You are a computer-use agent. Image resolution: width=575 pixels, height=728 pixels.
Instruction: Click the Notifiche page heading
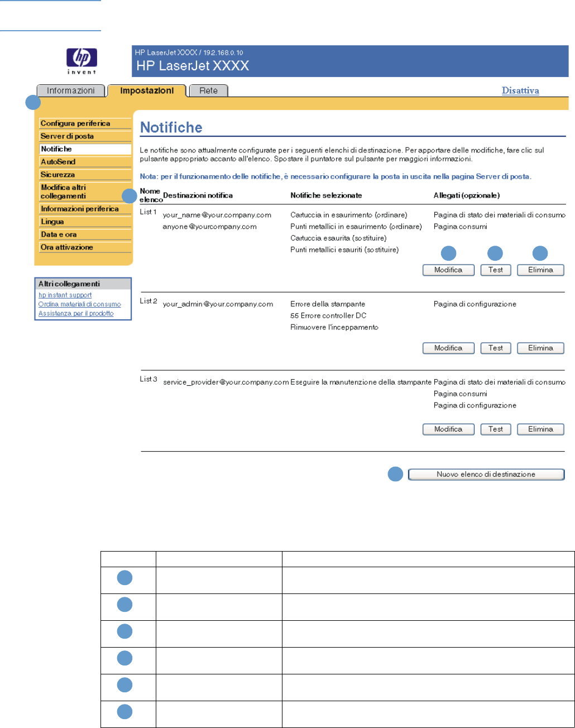coord(171,127)
